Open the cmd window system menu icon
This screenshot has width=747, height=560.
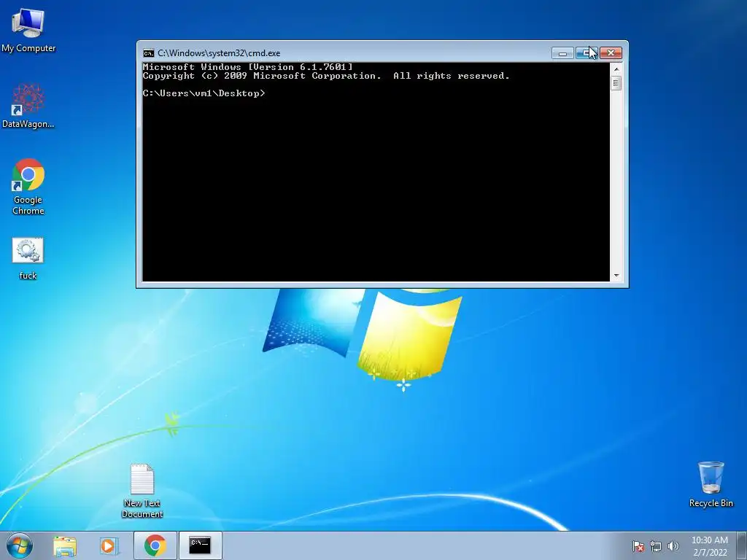click(149, 52)
